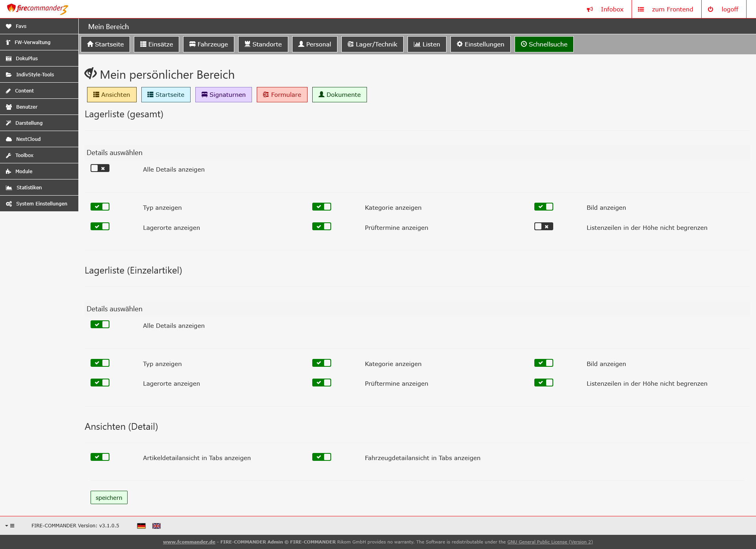Click the firecommander logo
Viewport: 756px width, 549px height.
pyautogui.click(x=37, y=9)
